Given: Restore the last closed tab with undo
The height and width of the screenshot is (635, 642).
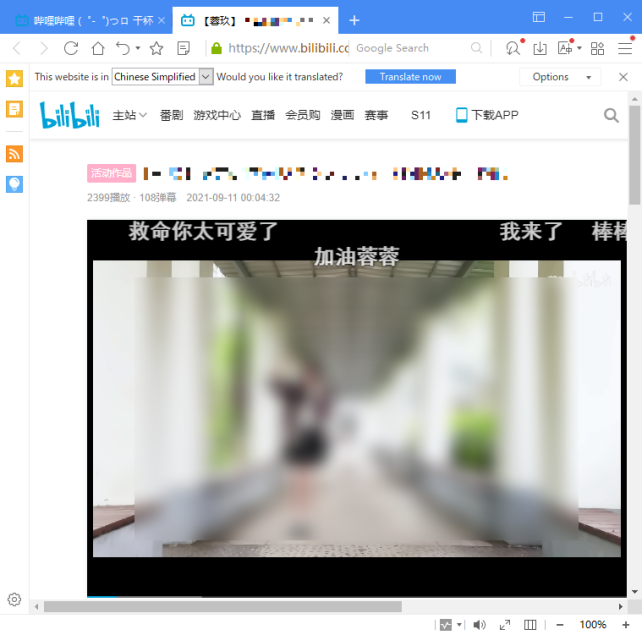Looking at the screenshot, I should (x=123, y=48).
